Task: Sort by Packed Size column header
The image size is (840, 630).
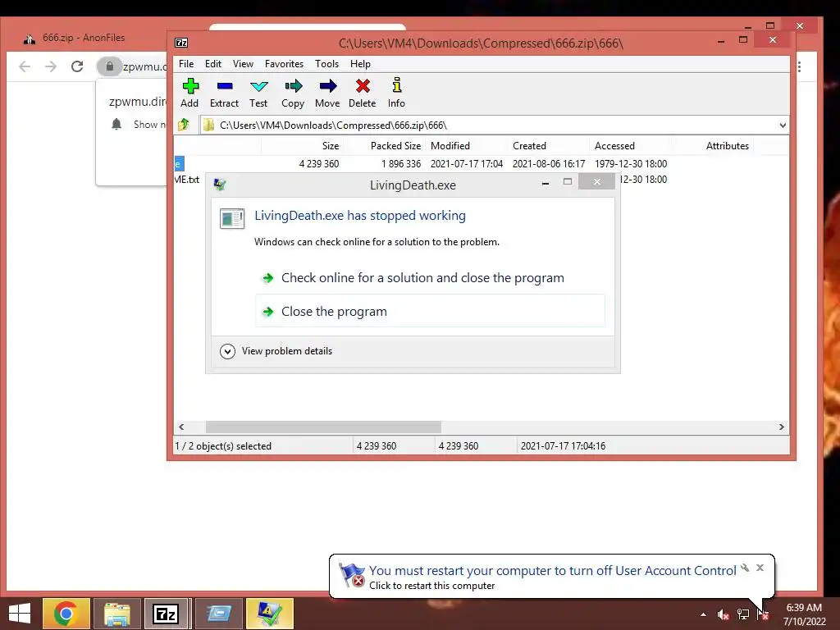Action: coord(384,146)
